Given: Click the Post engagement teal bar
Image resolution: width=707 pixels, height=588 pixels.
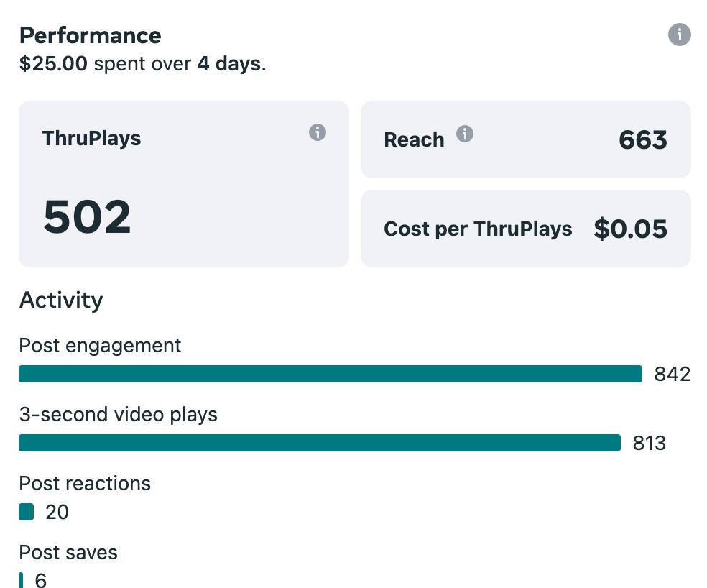Looking at the screenshot, I should tap(330, 374).
